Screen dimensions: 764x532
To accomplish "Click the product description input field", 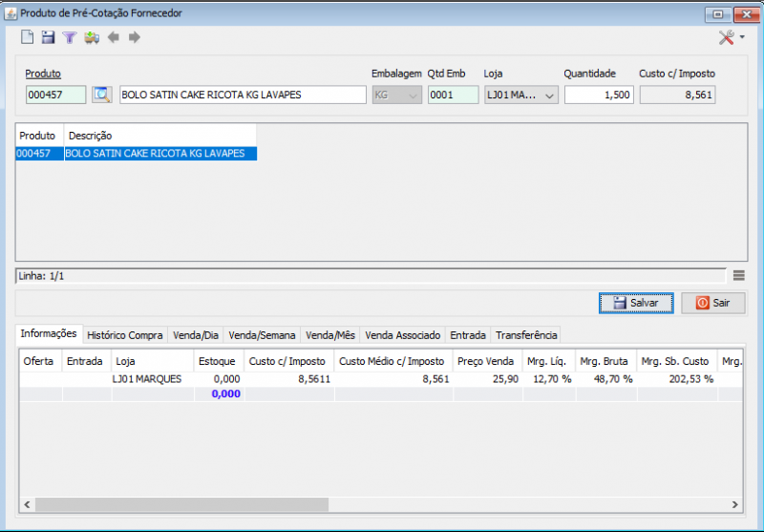I will pos(243,95).
